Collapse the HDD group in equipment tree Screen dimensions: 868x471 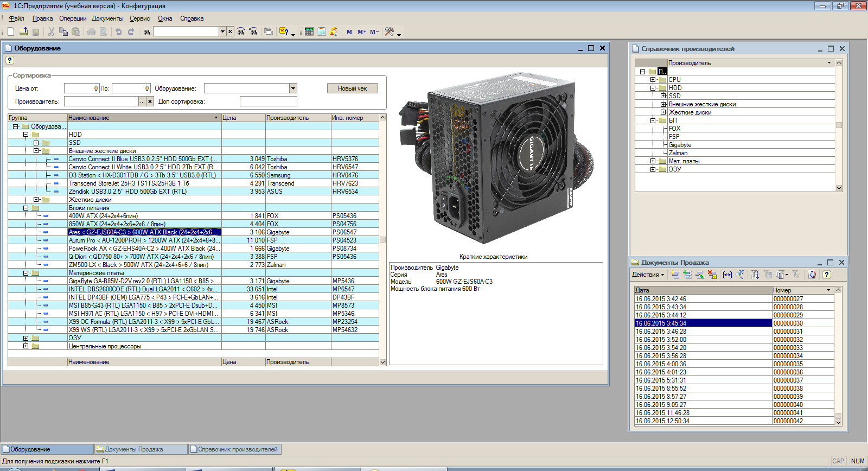26,134
